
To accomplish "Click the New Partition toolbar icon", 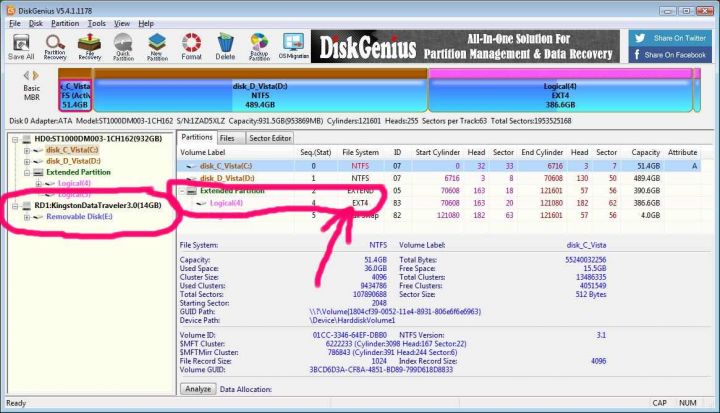I will [157, 47].
